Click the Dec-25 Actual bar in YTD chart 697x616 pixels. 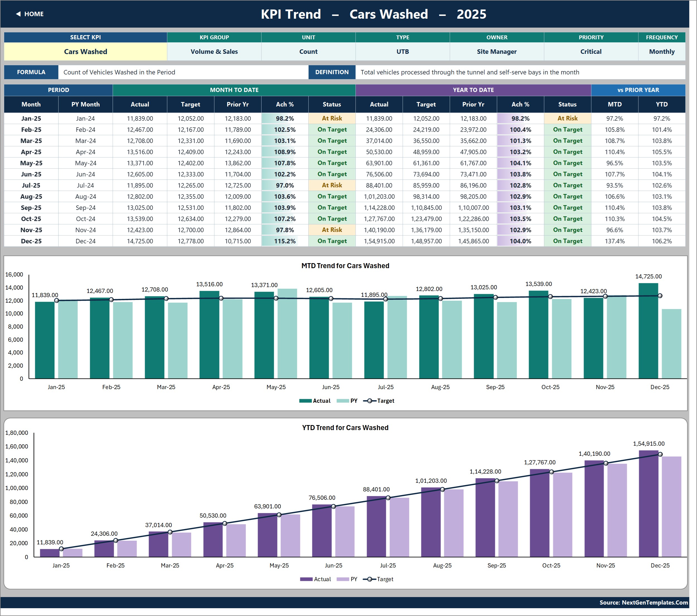648,503
